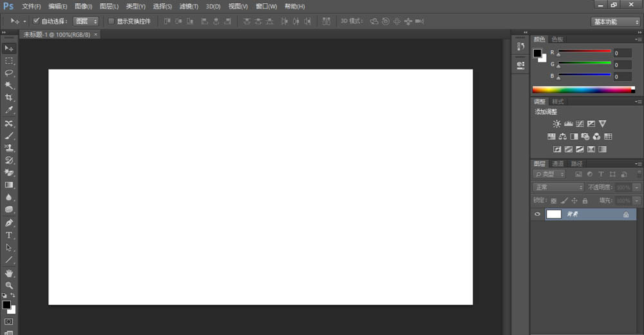Click the Background layer thumbnail
Image resolution: width=644 pixels, height=335 pixels.
(x=554, y=214)
